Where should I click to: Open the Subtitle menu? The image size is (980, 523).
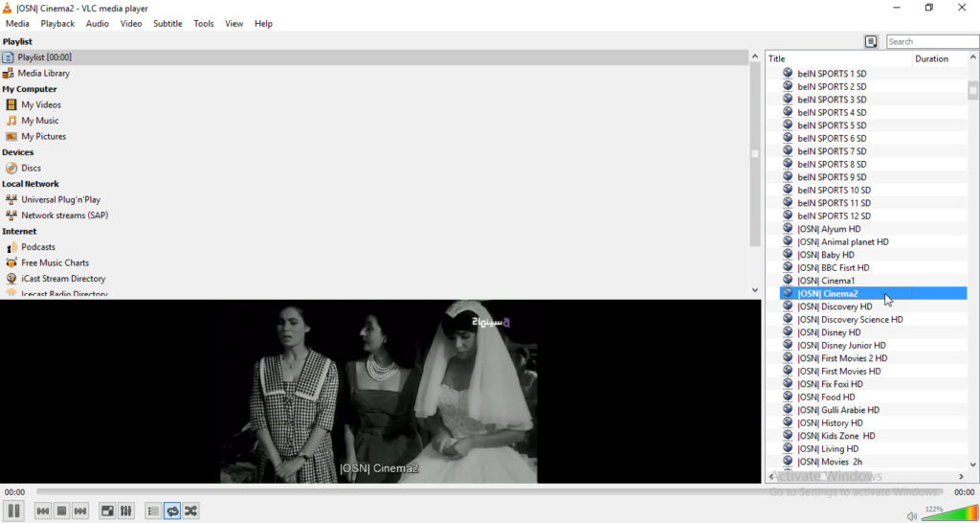tap(167, 24)
